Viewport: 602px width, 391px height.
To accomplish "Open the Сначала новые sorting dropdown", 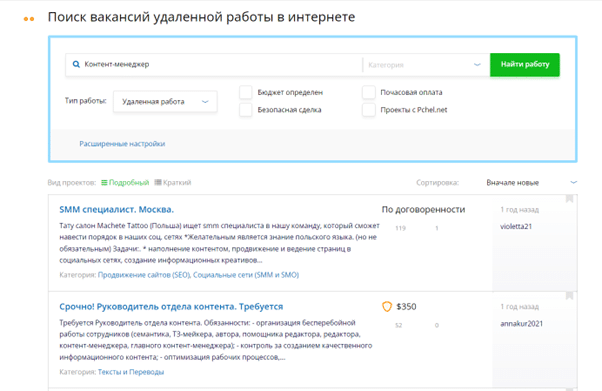I will 531,182.
